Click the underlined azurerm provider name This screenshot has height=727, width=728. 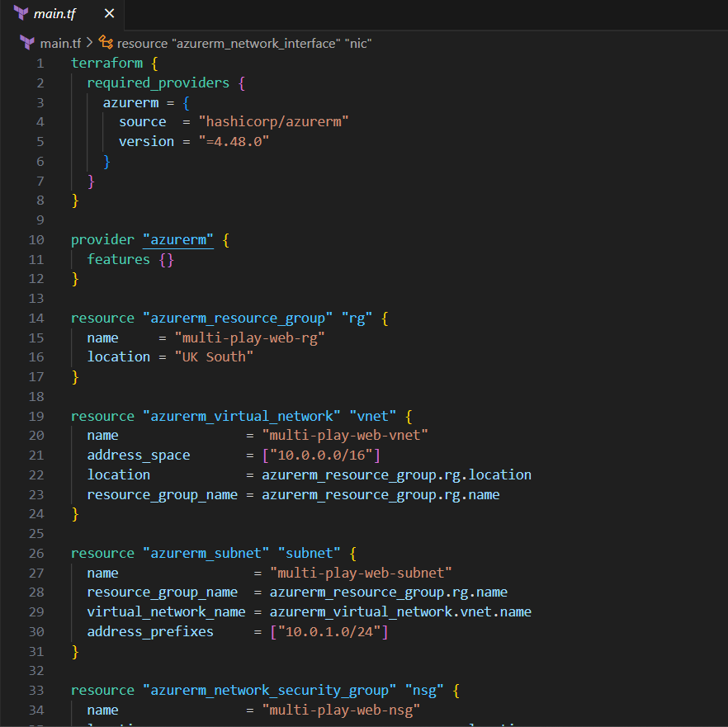177,239
